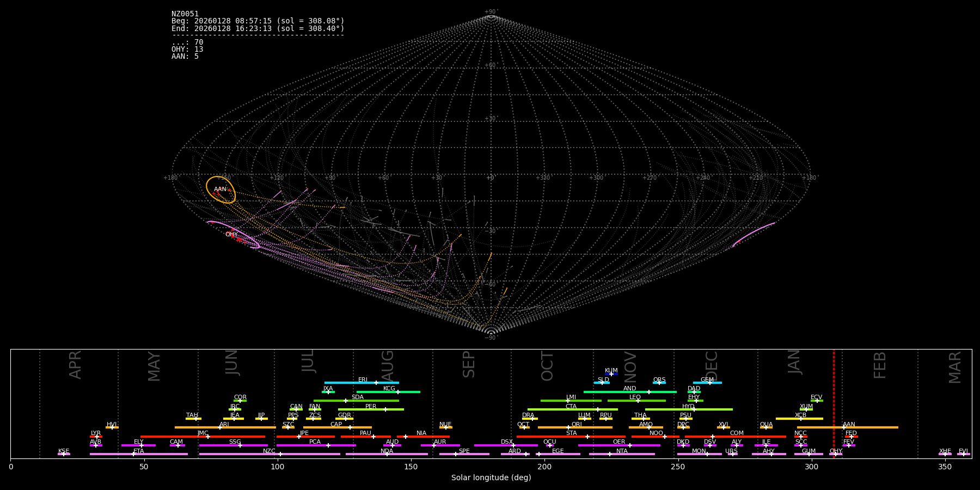Click the AAN radiant label on the sky map
This screenshot has height=490, width=980.
tap(220, 189)
